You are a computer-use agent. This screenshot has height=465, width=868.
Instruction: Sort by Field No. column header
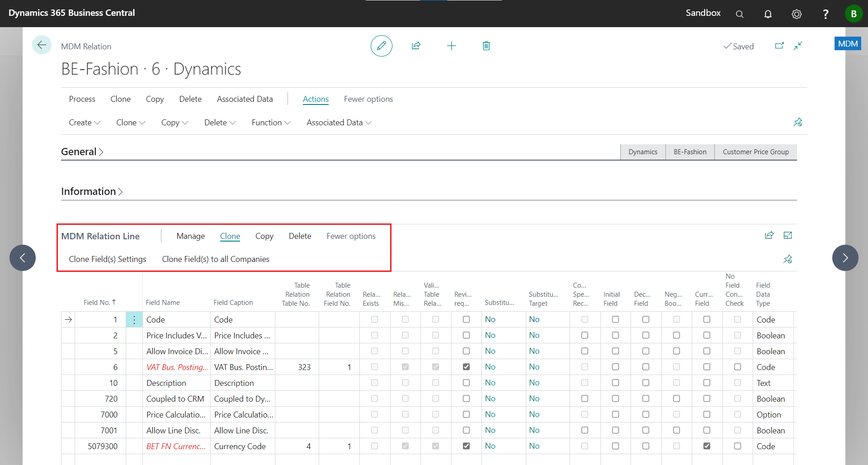[99, 303]
